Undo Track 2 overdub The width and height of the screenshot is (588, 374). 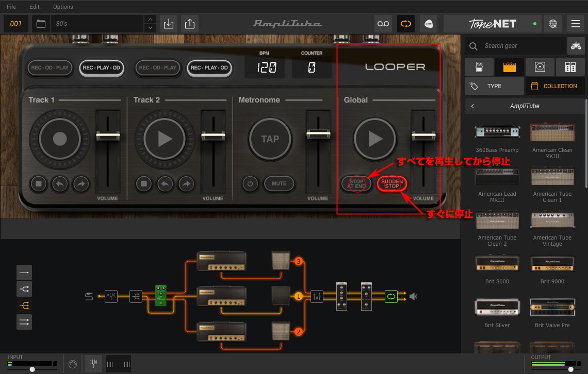pyautogui.click(x=165, y=184)
